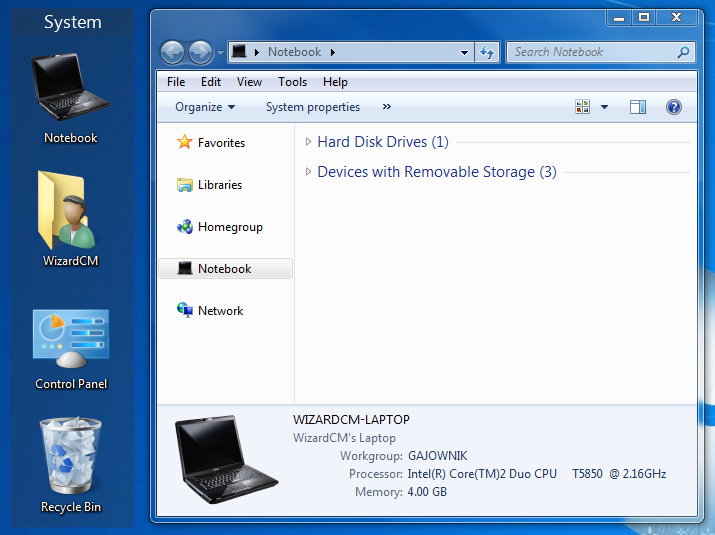
Task: Open the address bar history dropdown
Action: point(464,52)
